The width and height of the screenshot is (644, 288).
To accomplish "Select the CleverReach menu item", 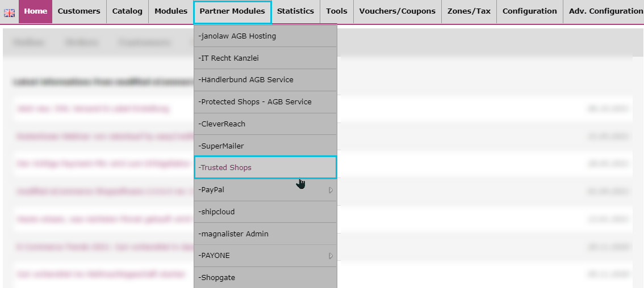I will coord(265,124).
